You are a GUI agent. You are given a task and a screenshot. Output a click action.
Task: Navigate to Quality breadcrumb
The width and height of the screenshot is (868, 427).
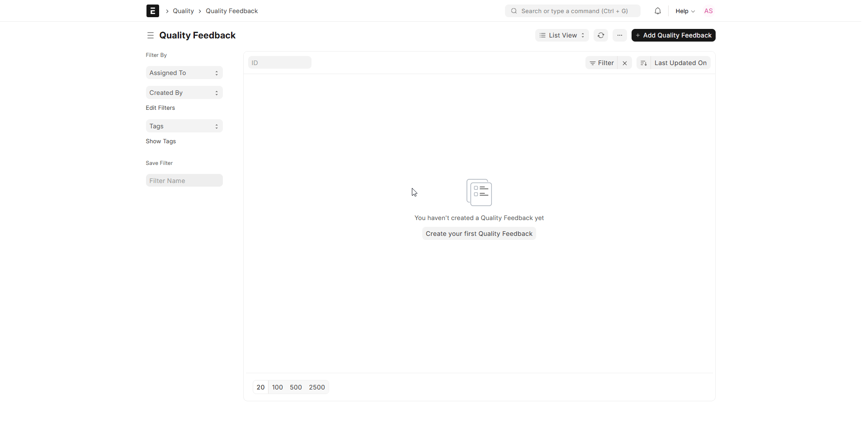(183, 11)
